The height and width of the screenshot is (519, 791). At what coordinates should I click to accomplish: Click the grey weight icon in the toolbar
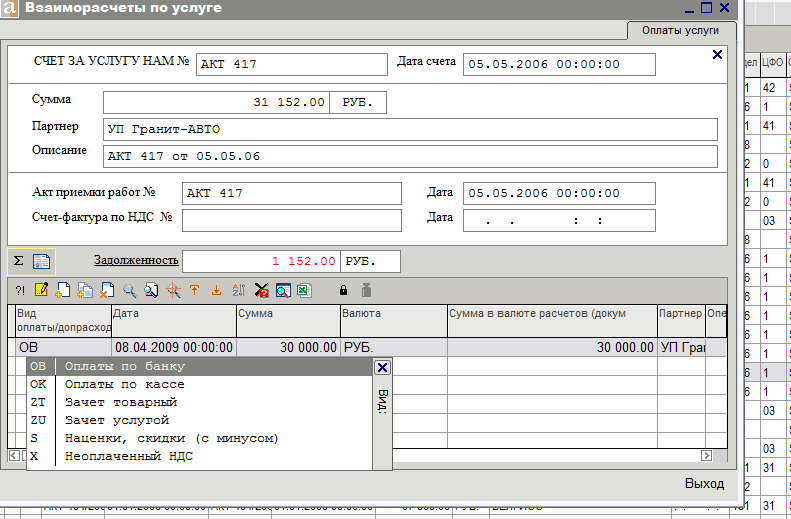click(367, 290)
